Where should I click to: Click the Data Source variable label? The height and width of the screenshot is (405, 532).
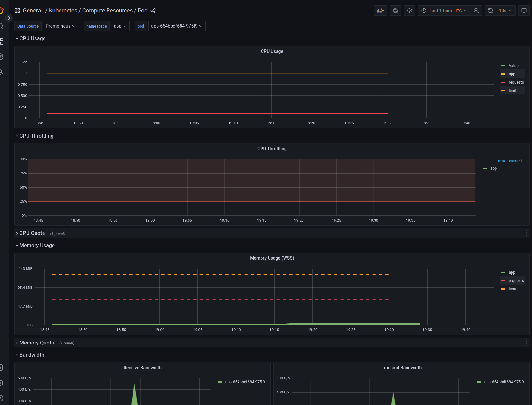coord(28,26)
